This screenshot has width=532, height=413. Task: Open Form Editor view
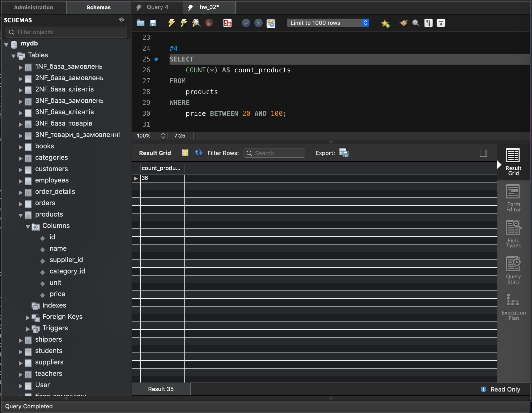513,198
